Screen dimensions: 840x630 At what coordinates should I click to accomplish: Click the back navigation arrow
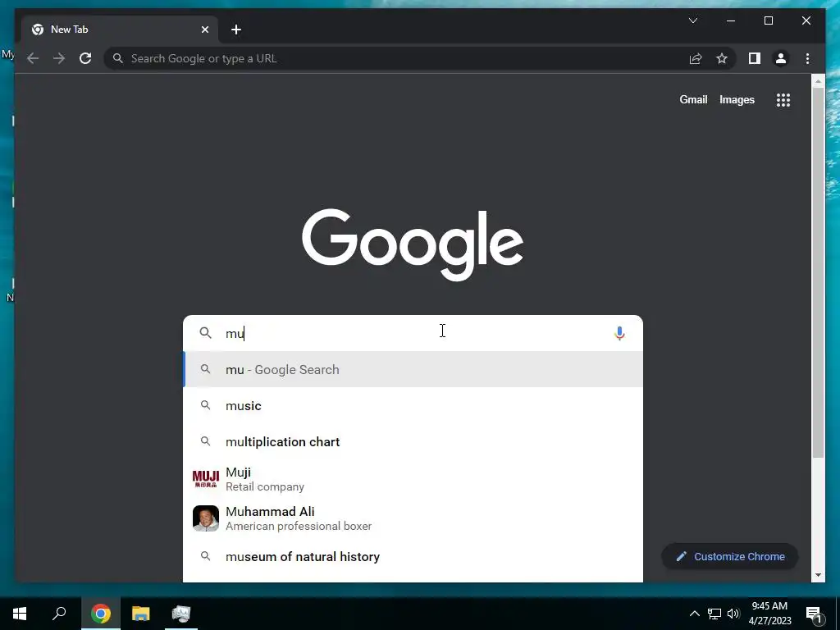[x=33, y=58]
